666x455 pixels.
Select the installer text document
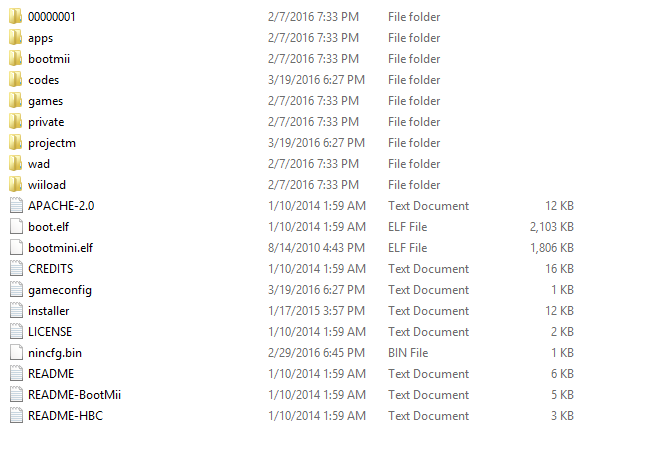pyautogui.click(x=49, y=311)
